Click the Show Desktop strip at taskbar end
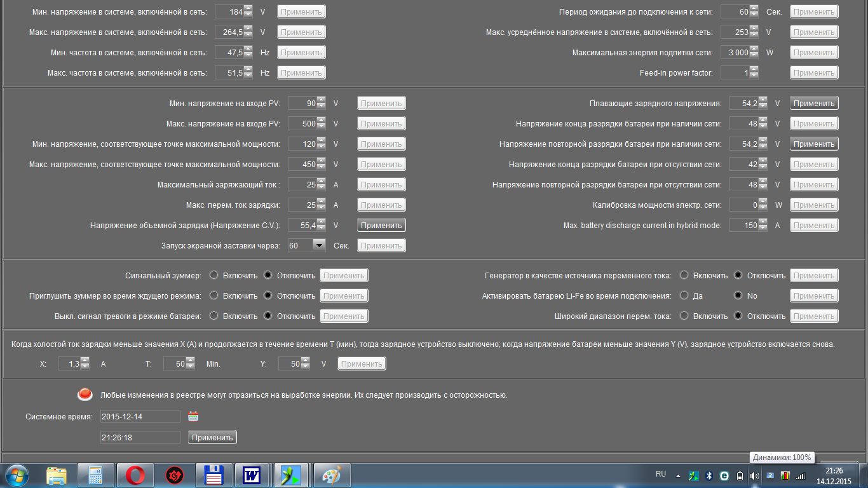The image size is (868, 488). point(864,475)
